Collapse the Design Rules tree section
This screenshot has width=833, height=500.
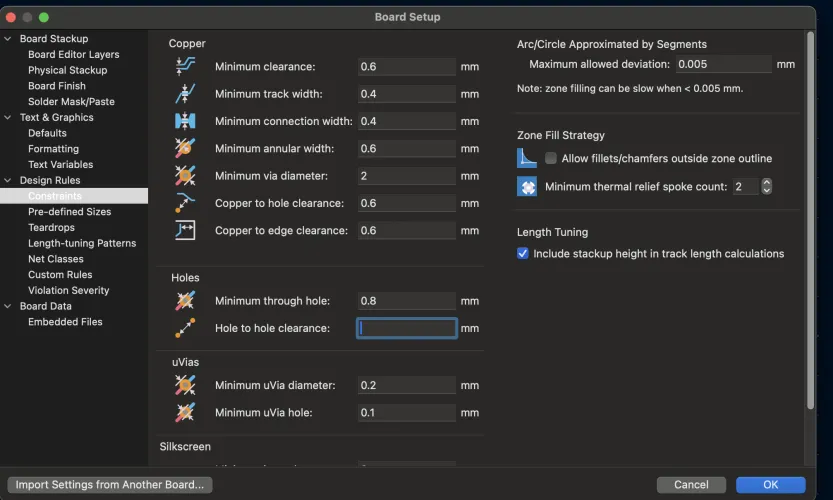10,181
